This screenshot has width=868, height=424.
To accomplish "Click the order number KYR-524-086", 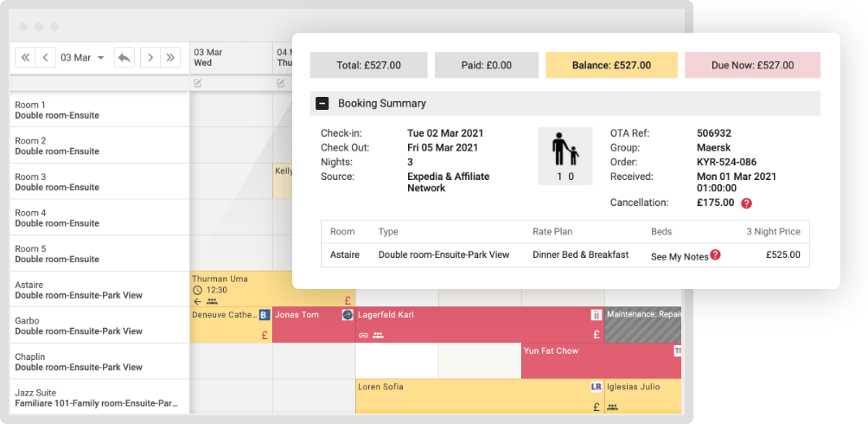I will 726,162.
